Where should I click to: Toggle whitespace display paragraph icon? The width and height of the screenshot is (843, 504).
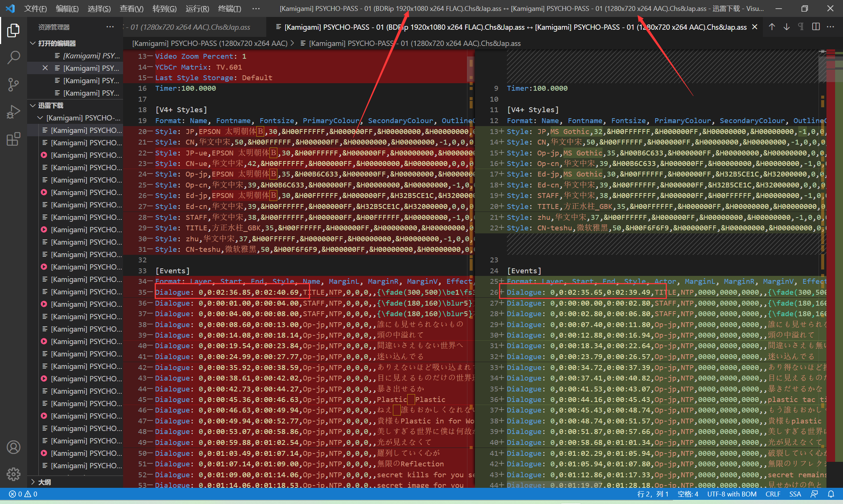[801, 27]
